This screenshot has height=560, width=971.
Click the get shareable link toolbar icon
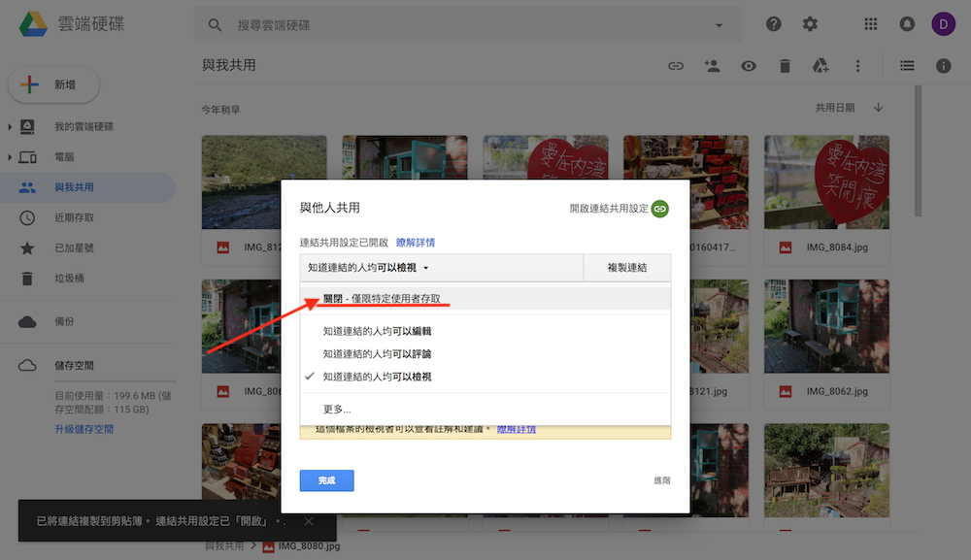(x=675, y=65)
